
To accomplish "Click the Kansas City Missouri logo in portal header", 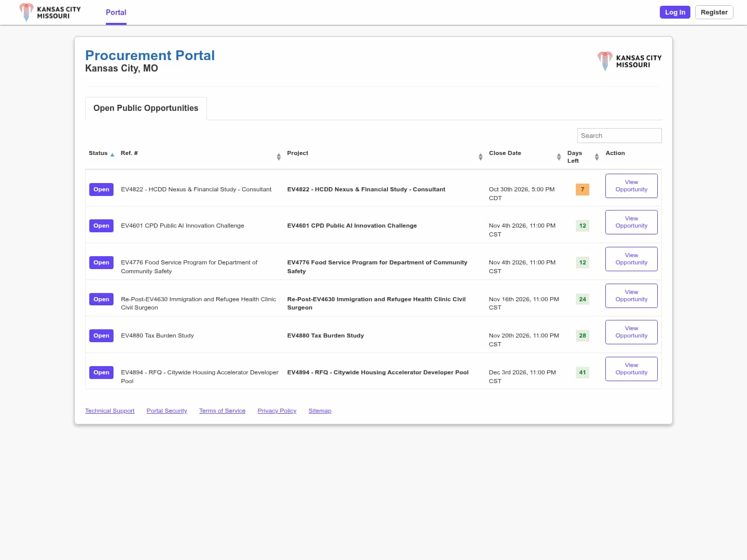I will click(x=629, y=61).
